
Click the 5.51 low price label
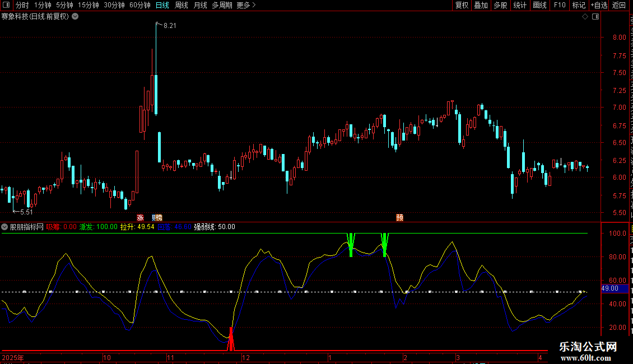click(x=26, y=212)
